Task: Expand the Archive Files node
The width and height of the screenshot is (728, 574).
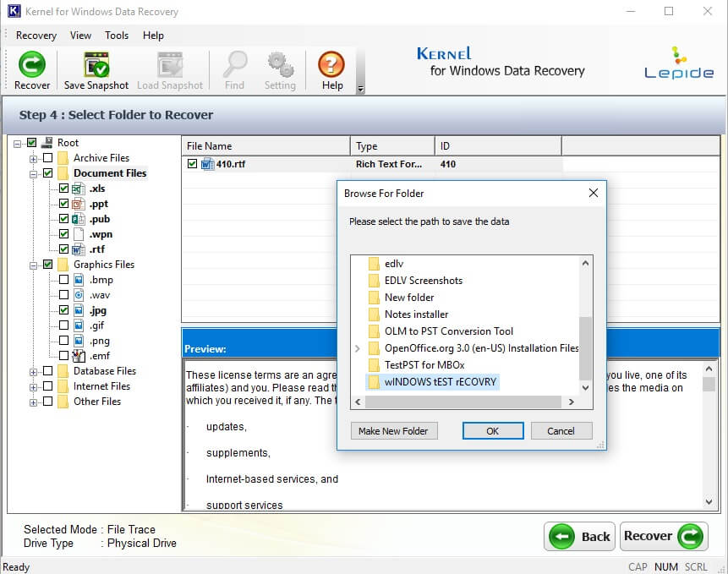Action: coord(34,159)
